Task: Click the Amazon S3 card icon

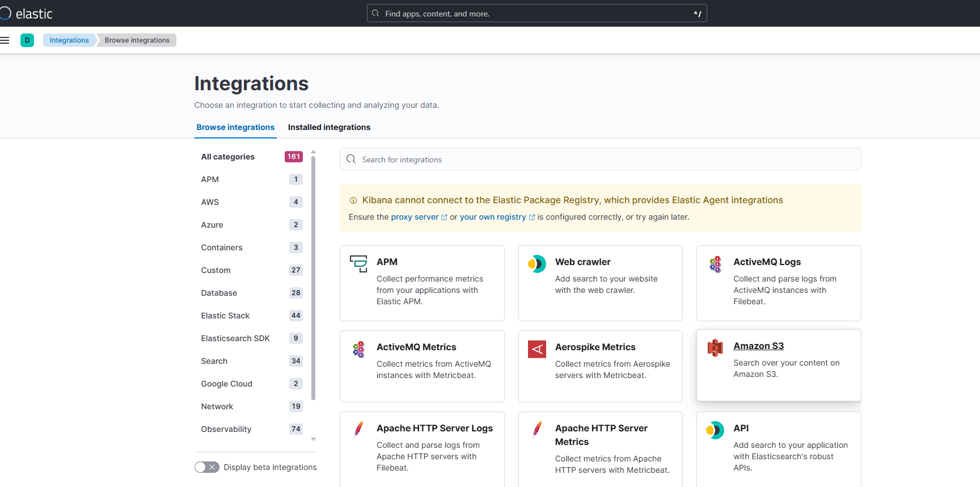Action: [x=715, y=348]
